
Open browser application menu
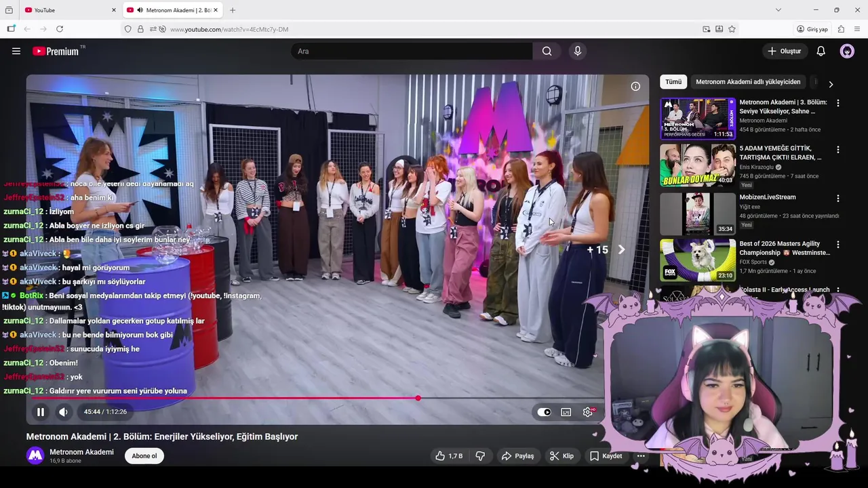click(857, 29)
